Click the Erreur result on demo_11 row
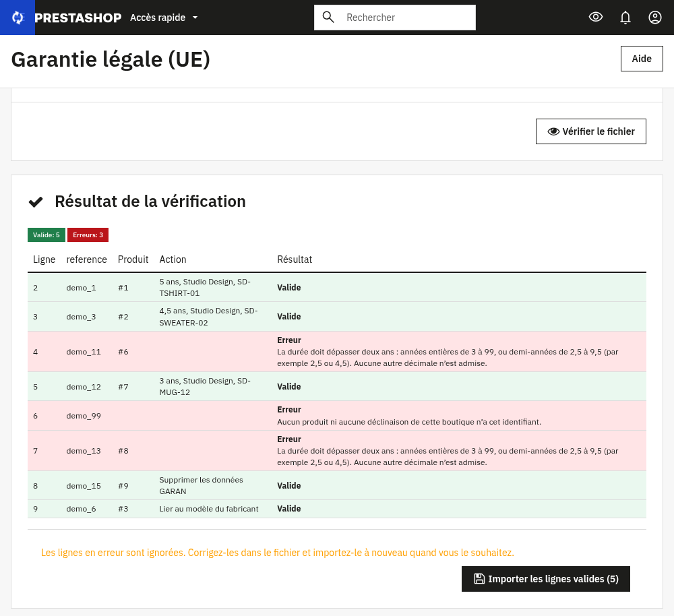 pos(289,340)
